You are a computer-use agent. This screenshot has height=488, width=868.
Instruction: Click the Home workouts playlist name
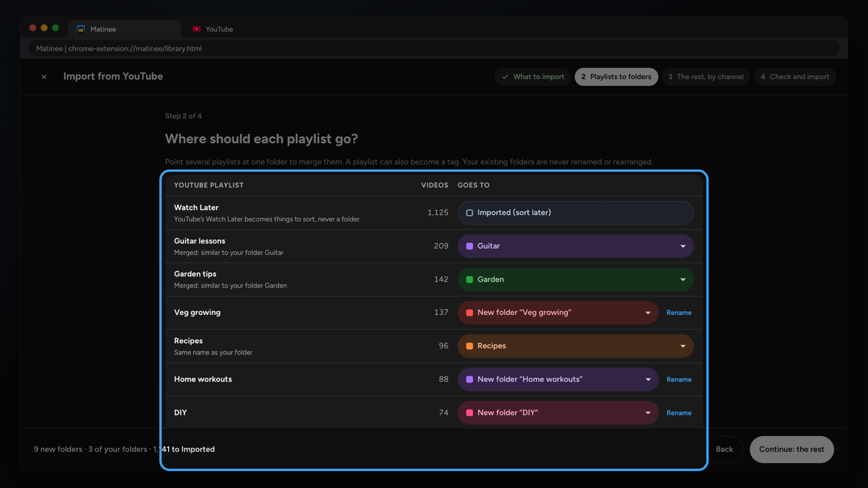(203, 379)
